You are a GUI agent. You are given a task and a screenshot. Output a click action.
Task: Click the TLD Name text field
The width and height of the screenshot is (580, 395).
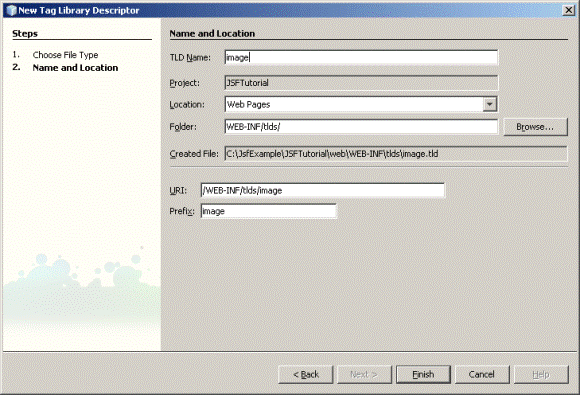(x=361, y=57)
